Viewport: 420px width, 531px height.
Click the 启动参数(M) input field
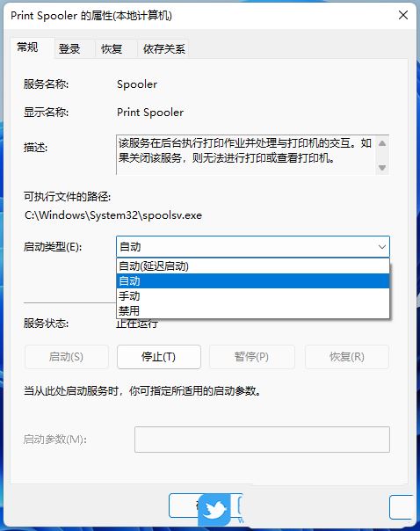tap(262, 440)
